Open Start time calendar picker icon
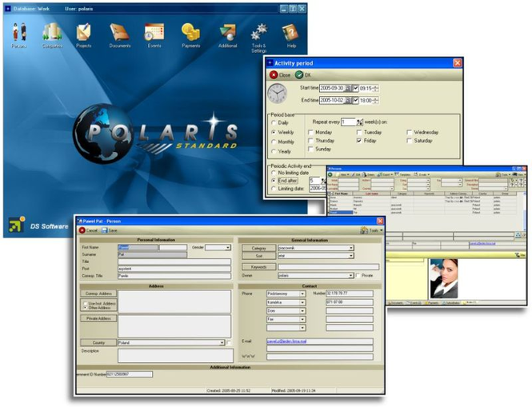This screenshot has height=407, width=532. [x=348, y=88]
